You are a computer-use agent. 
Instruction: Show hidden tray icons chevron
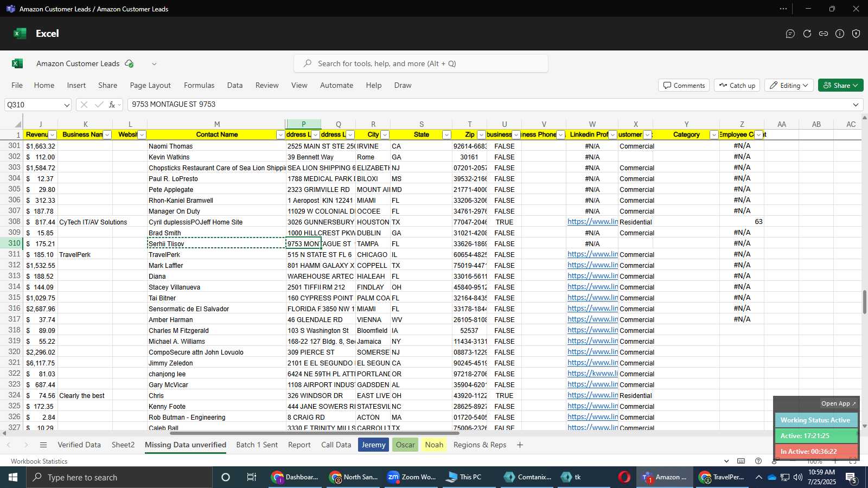tap(758, 477)
